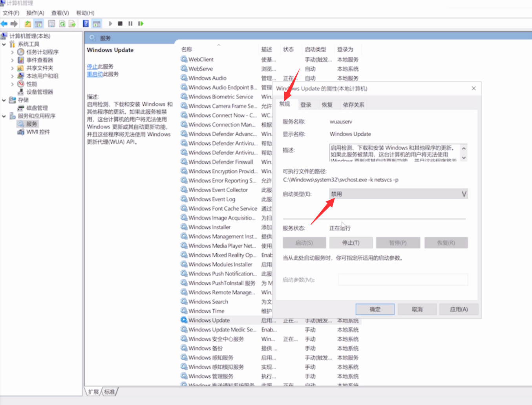Click the Stop service square icon
The height and width of the screenshot is (405, 532).
click(x=120, y=24)
